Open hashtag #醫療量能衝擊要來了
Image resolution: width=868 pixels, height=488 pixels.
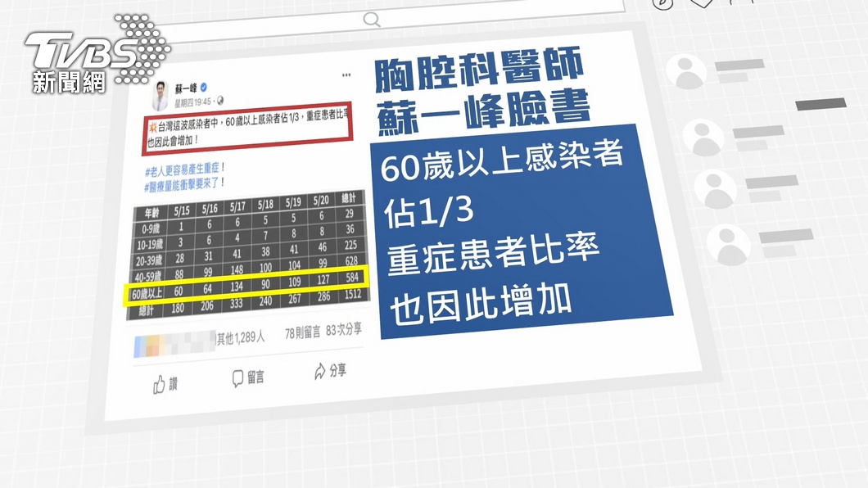pos(183,184)
